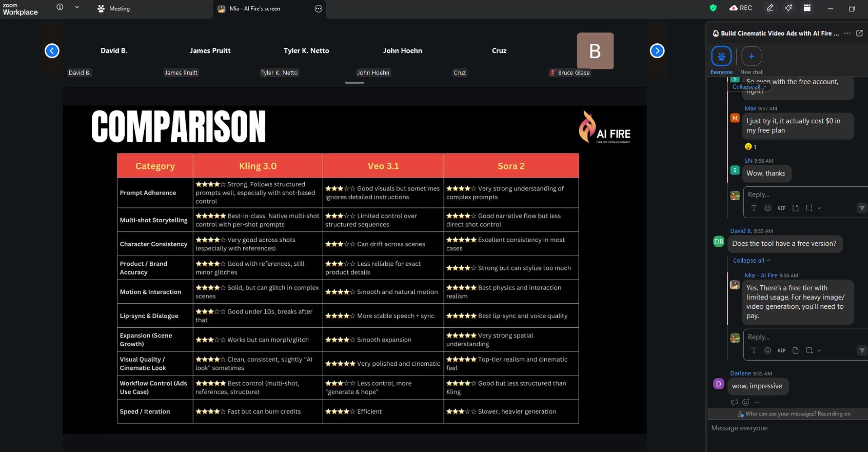Attach a file in reply under Mia's answer

(x=796, y=351)
